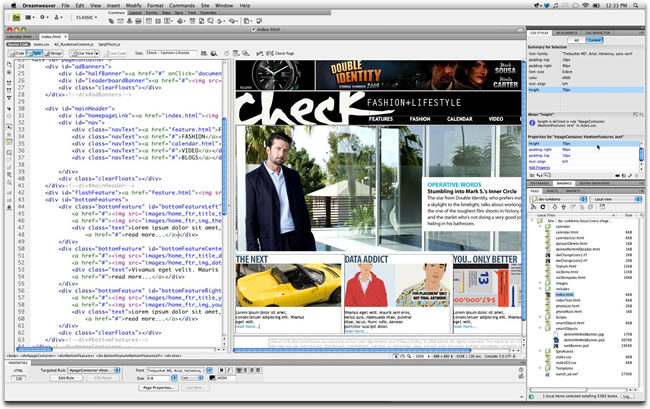
Task: Toggle Live View button
Action: click(x=82, y=53)
